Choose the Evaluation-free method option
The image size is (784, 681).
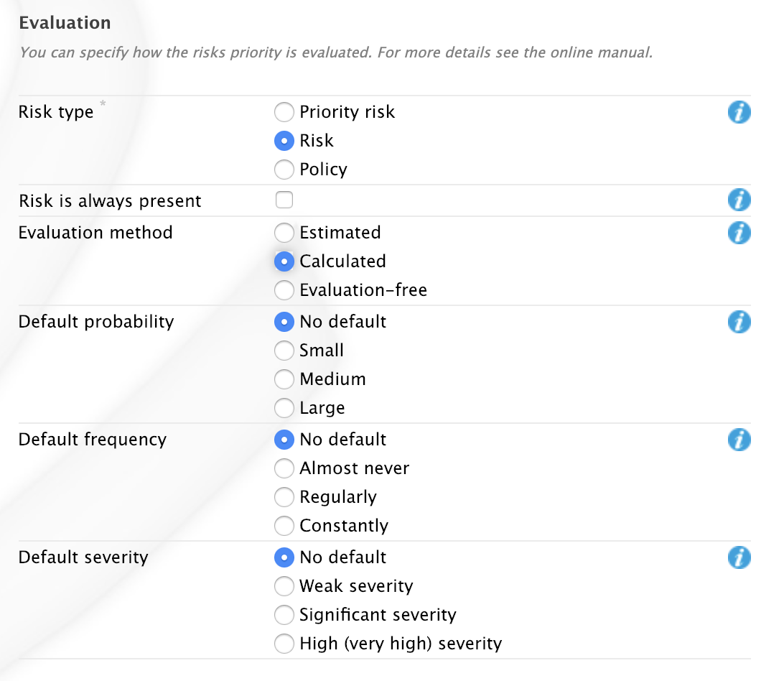tap(284, 290)
